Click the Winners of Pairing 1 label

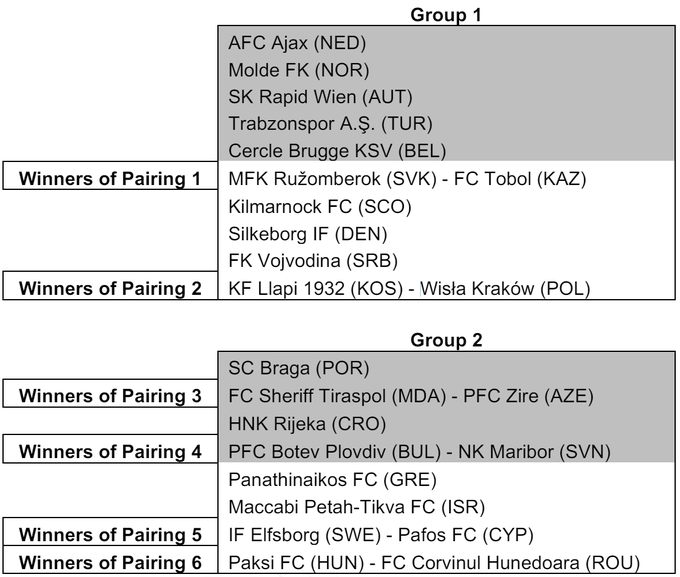pos(110,179)
